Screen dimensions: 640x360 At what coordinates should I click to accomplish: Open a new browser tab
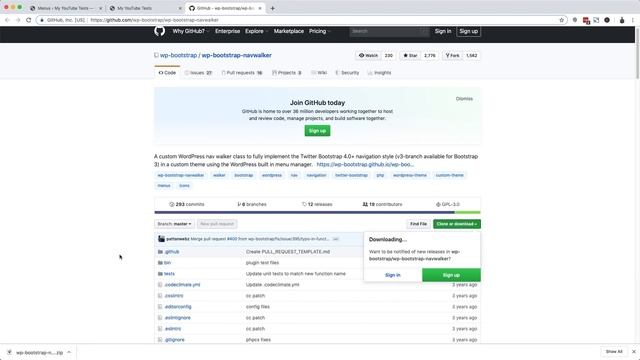click(272, 8)
